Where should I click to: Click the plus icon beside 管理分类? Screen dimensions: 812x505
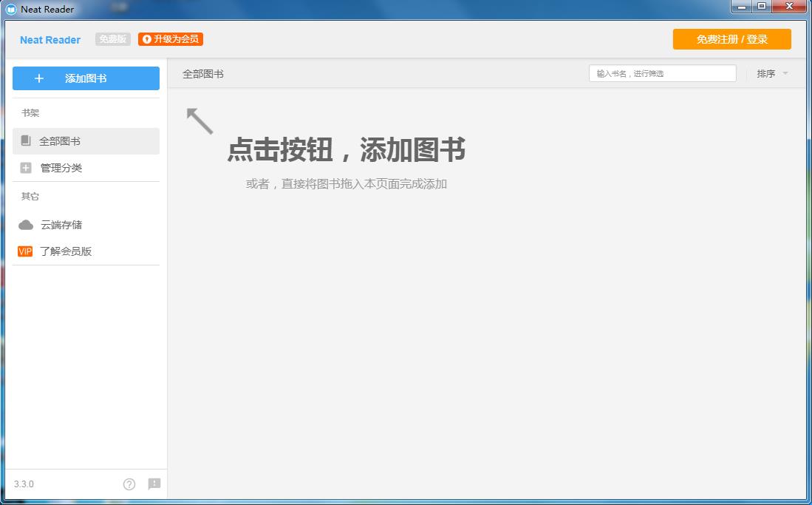tap(25, 168)
